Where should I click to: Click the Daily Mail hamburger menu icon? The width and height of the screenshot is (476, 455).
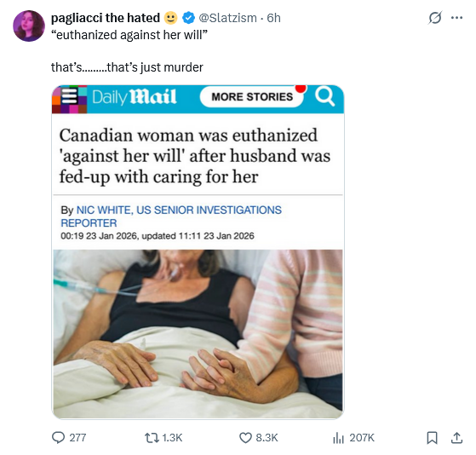tap(70, 96)
